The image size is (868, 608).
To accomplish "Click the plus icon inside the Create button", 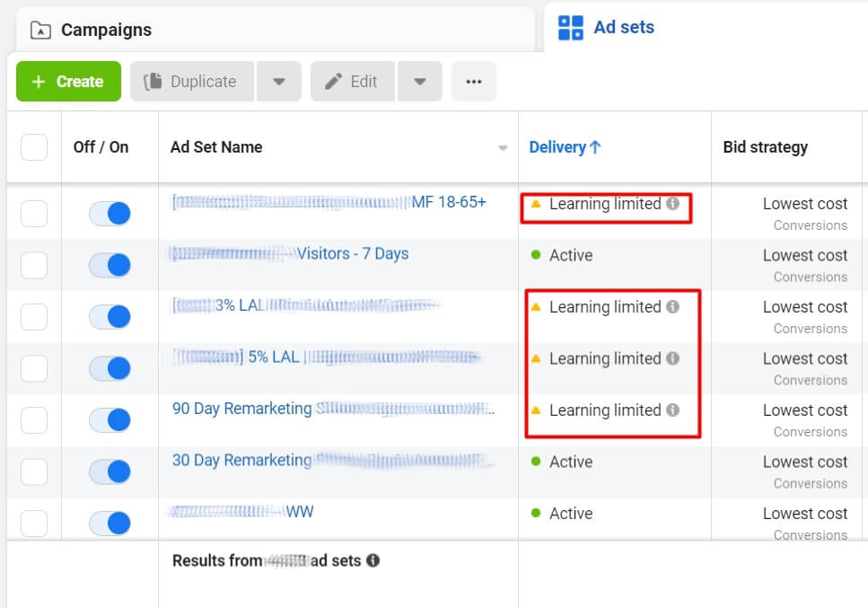I will (39, 82).
